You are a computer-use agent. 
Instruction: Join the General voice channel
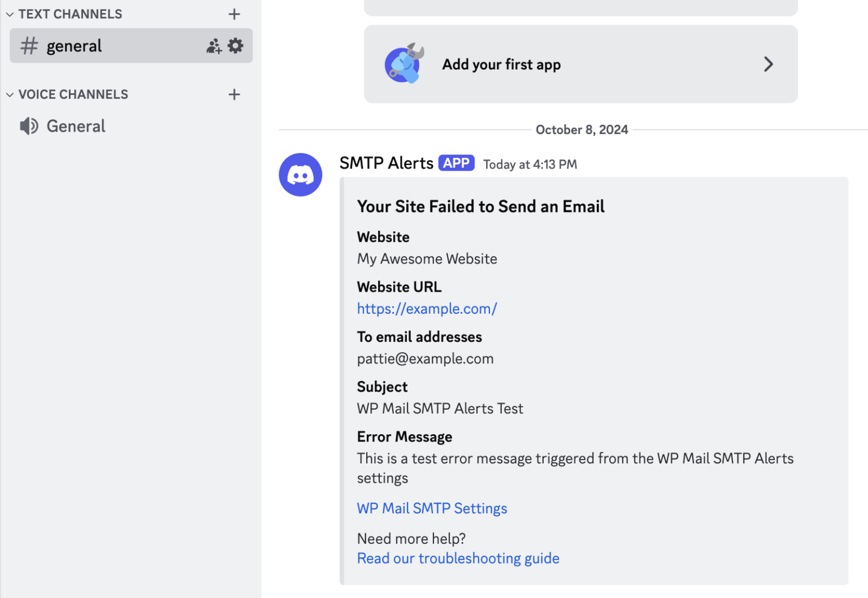tap(131, 126)
